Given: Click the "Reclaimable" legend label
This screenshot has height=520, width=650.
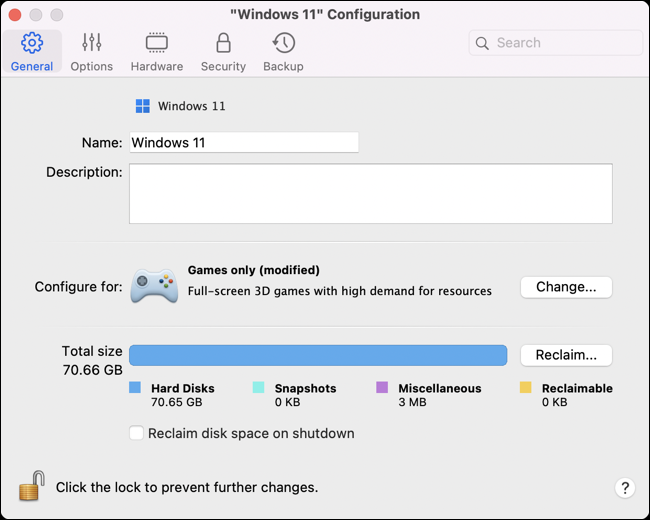Looking at the screenshot, I should pyautogui.click(x=577, y=389).
